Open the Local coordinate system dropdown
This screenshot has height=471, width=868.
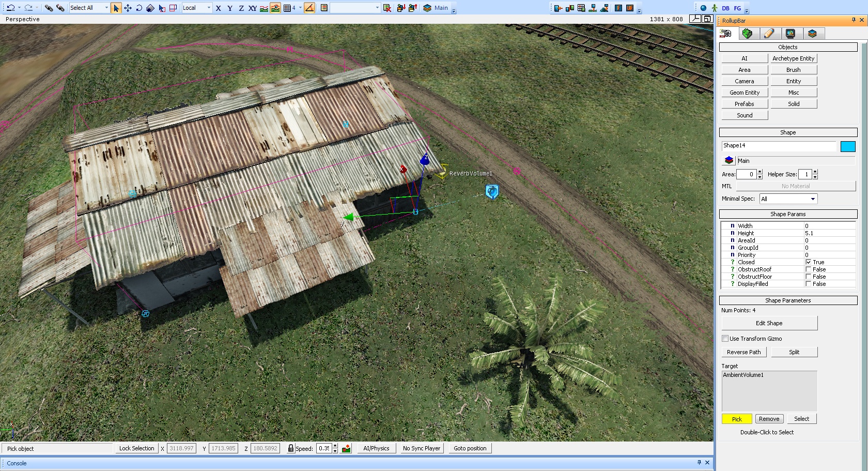click(197, 8)
